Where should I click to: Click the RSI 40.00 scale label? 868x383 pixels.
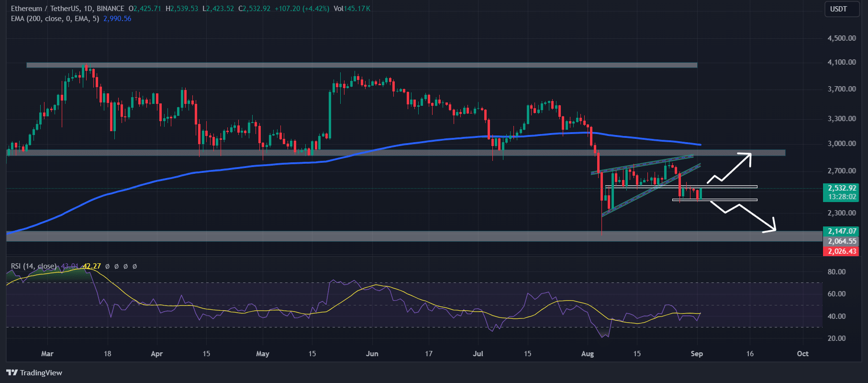pos(837,316)
